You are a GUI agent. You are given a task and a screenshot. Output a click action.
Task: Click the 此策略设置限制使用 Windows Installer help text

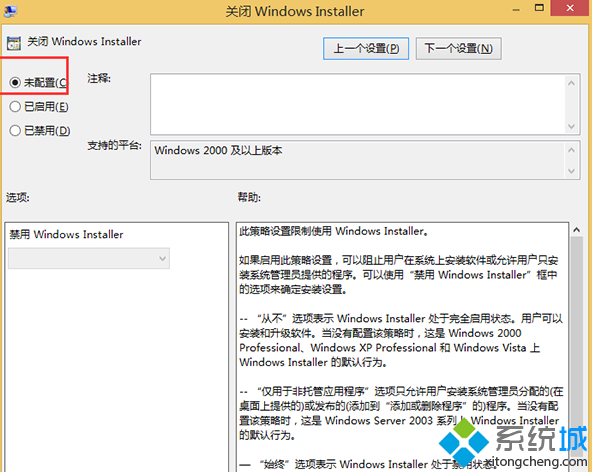coord(334,231)
